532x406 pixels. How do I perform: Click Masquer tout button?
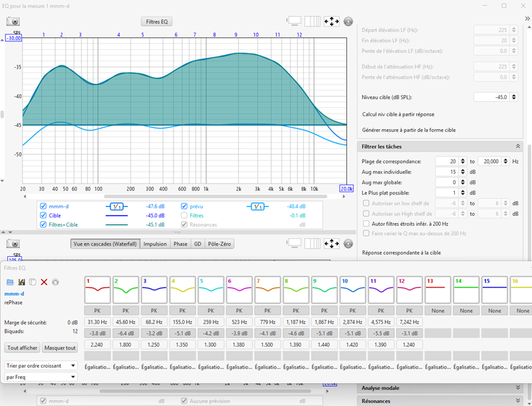[x=60, y=347]
